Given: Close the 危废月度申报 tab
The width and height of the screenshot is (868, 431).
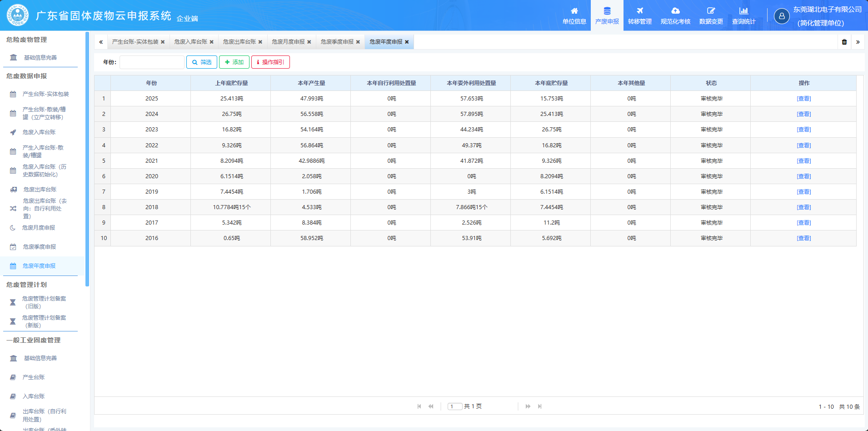Looking at the screenshot, I should pos(309,42).
